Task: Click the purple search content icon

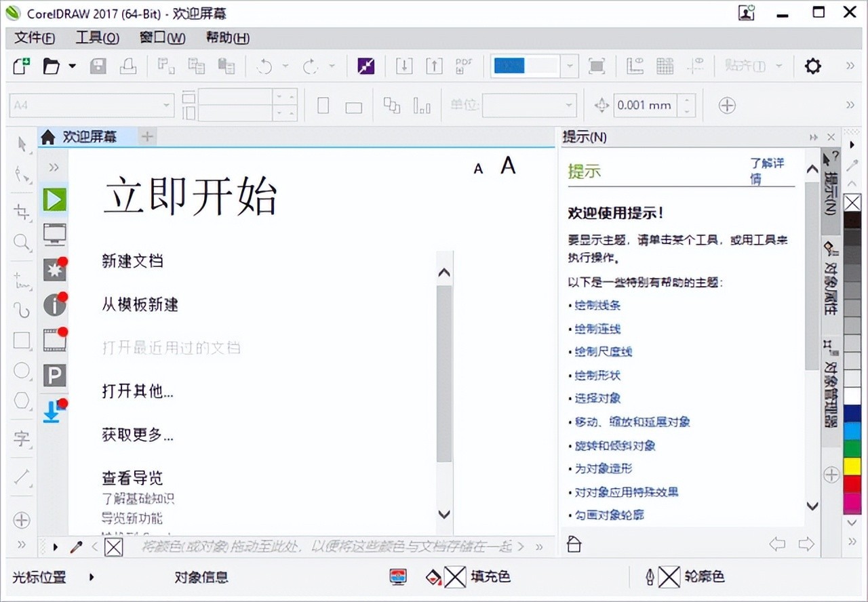Action: 366,66
